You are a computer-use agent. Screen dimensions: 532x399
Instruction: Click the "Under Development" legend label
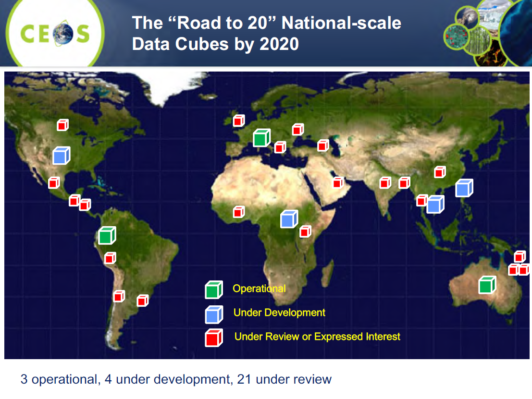[279, 313]
